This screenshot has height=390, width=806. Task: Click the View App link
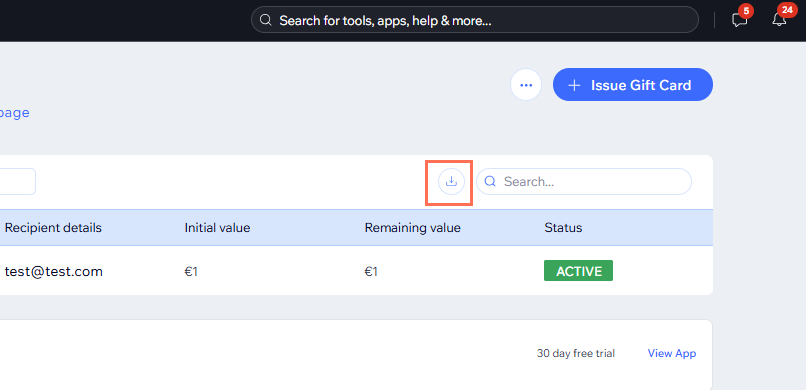(x=672, y=354)
